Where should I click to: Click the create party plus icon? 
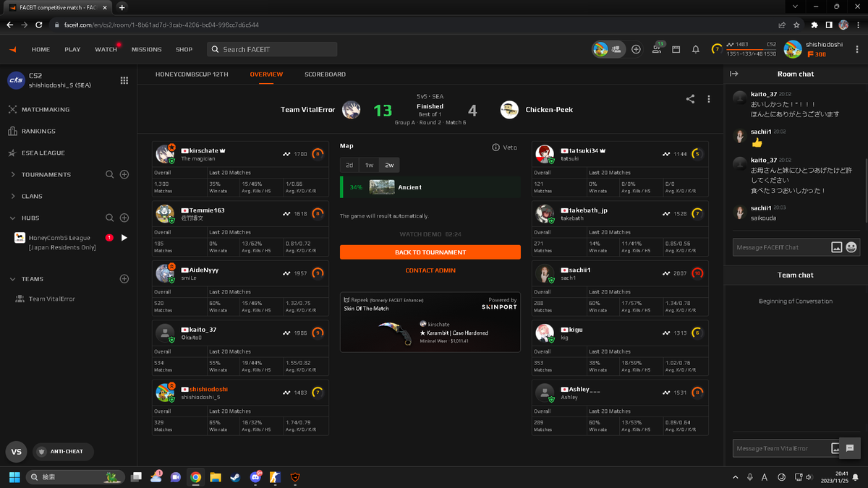pyautogui.click(x=636, y=49)
